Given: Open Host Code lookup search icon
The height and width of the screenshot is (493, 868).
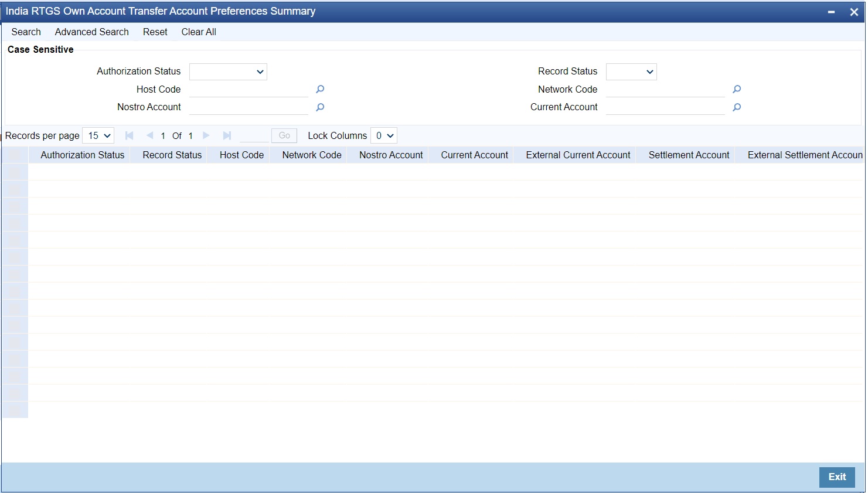Looking at the screenshot, I should 320,89.
